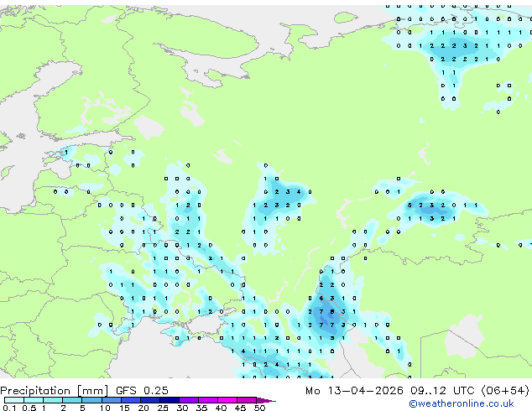
Task: Click the '50' legend scale label
Action: [x=259, y=408]
